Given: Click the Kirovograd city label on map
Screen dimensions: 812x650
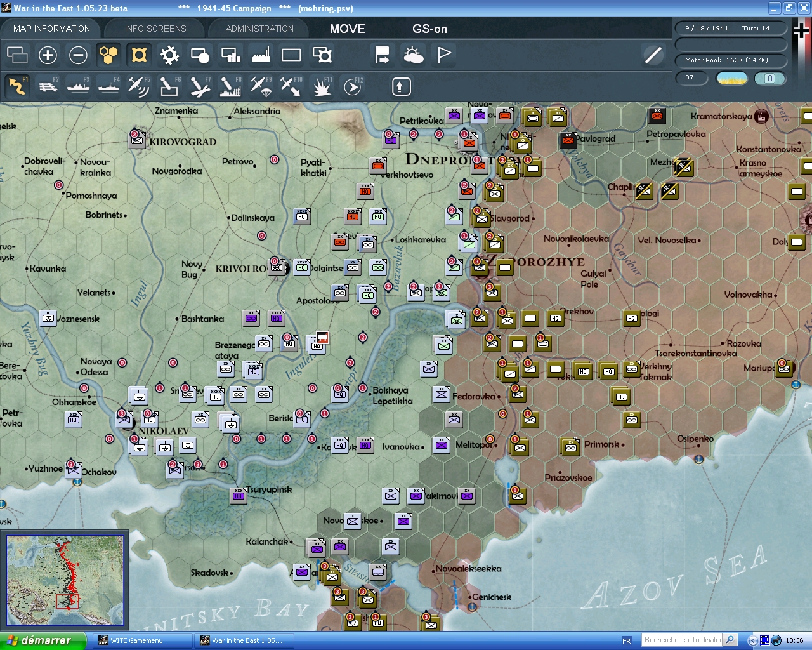Looking at the screenshot, I should pyautogui.click(x=183, y=142).
